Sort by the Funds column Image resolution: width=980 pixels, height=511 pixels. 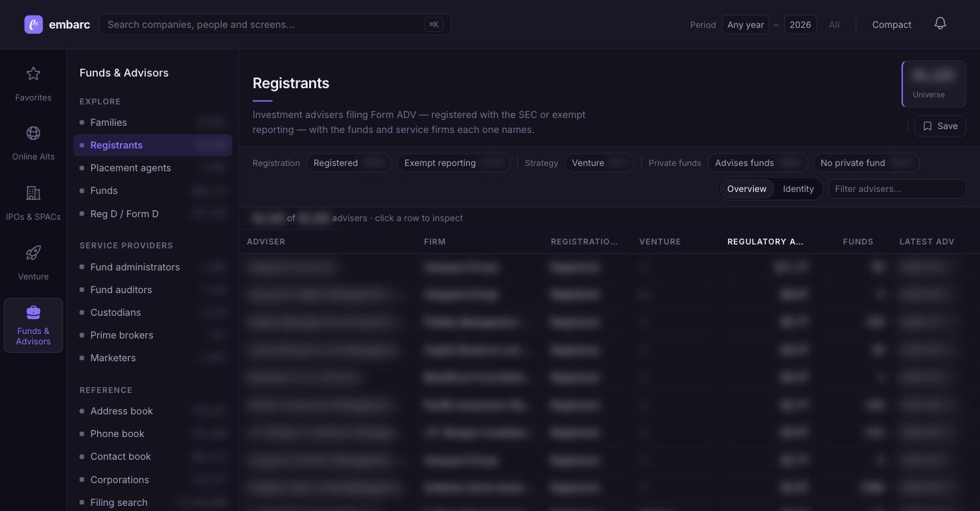(858, 242)
